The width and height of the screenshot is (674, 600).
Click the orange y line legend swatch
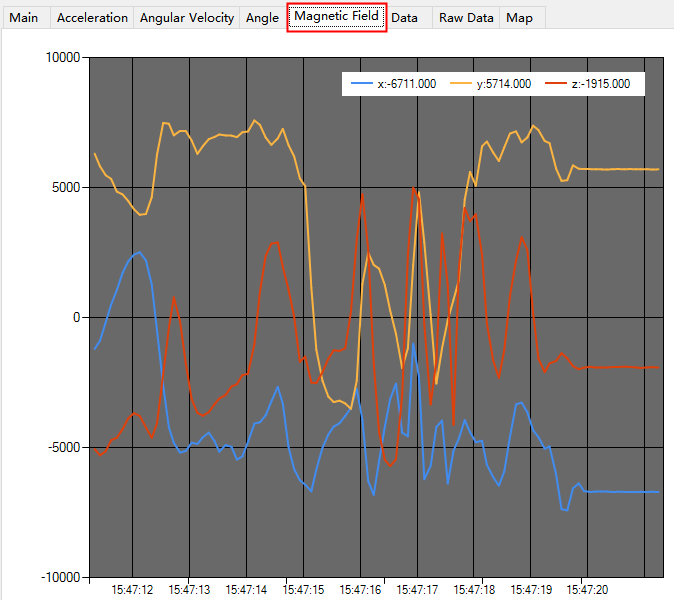tap(460, 83)
